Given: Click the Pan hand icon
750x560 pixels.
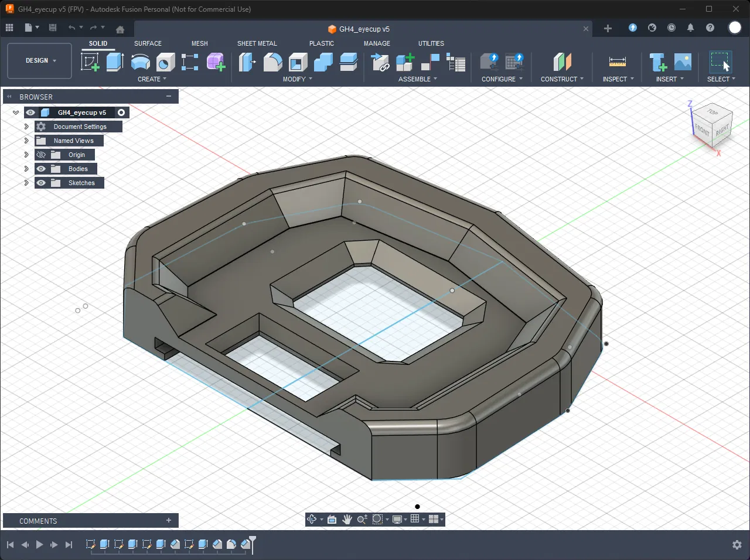Looking at the screenshot, I should (x=347, y=520).
